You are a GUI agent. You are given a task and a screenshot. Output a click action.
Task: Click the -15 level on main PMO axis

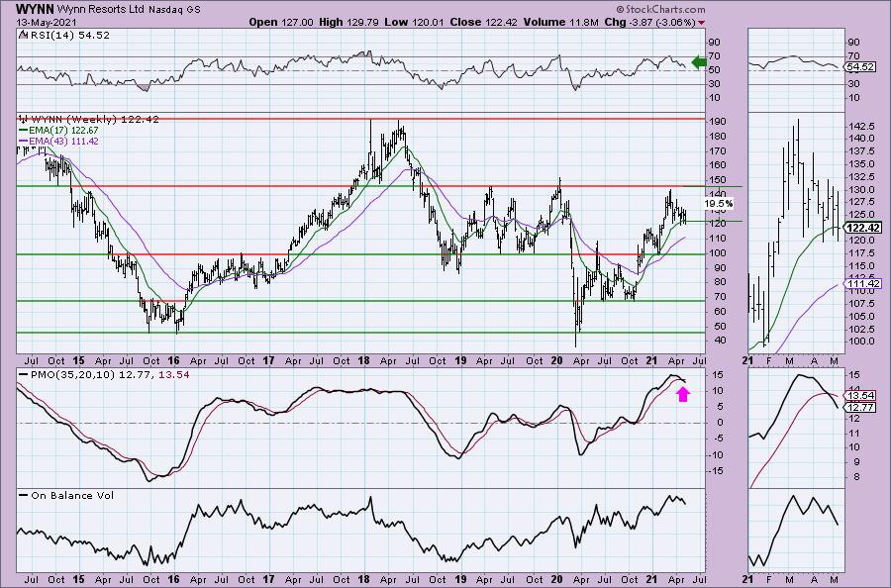tap(717, 470)
